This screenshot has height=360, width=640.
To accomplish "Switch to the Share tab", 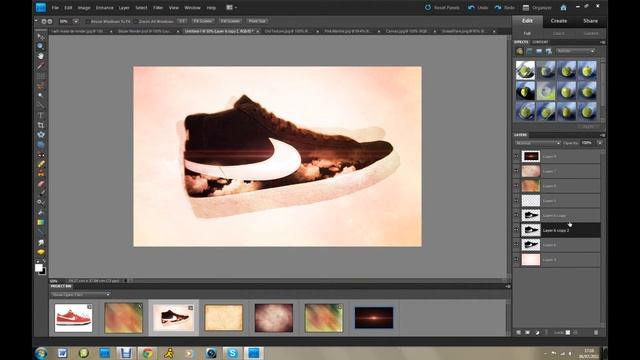I will click(x=590, y=21).
